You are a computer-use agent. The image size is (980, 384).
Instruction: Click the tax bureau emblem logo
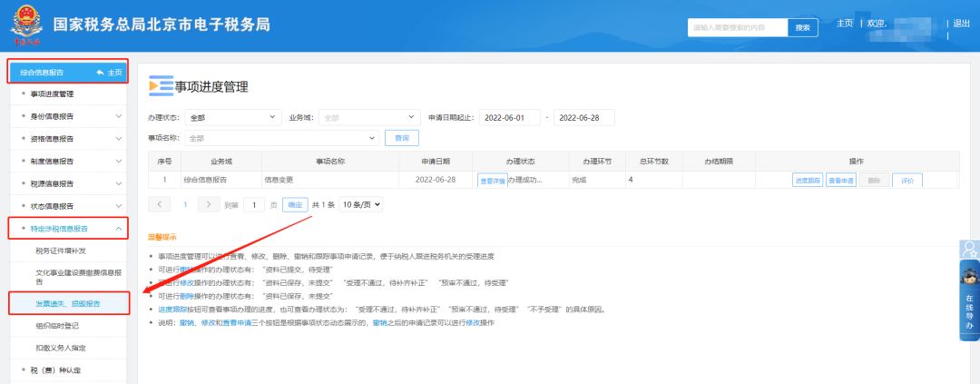(x=27, y=27)
